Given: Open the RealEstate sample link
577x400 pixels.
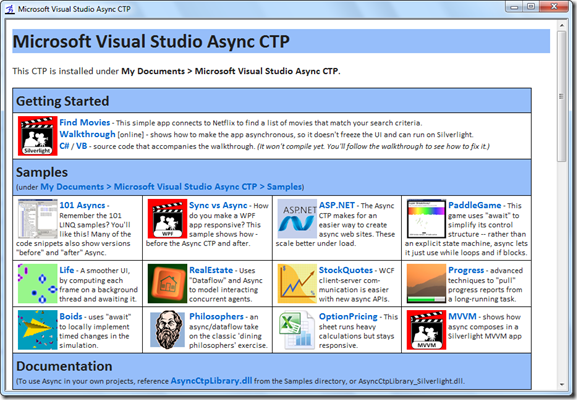Looking at the screenshot, I should pos(211,270).
